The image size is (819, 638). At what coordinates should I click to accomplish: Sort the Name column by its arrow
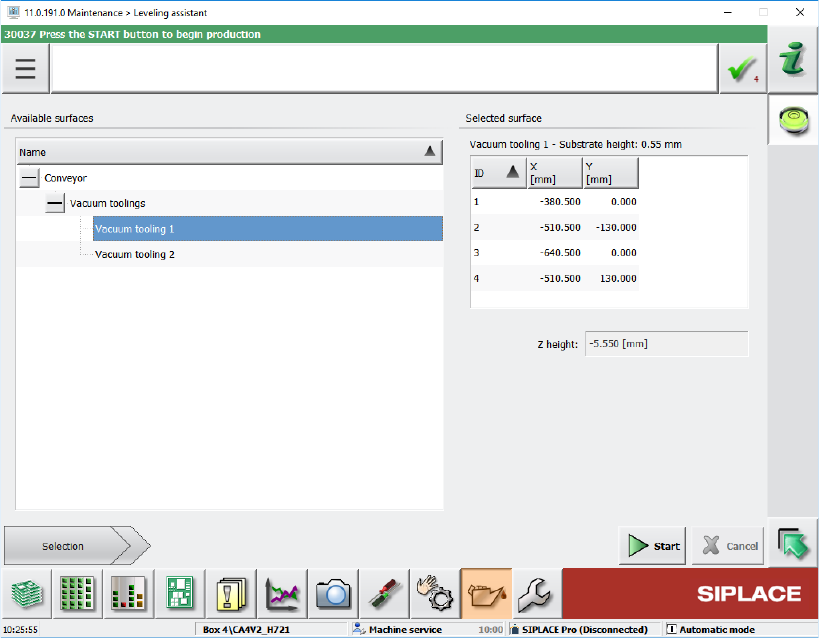[x=430, y=152]
